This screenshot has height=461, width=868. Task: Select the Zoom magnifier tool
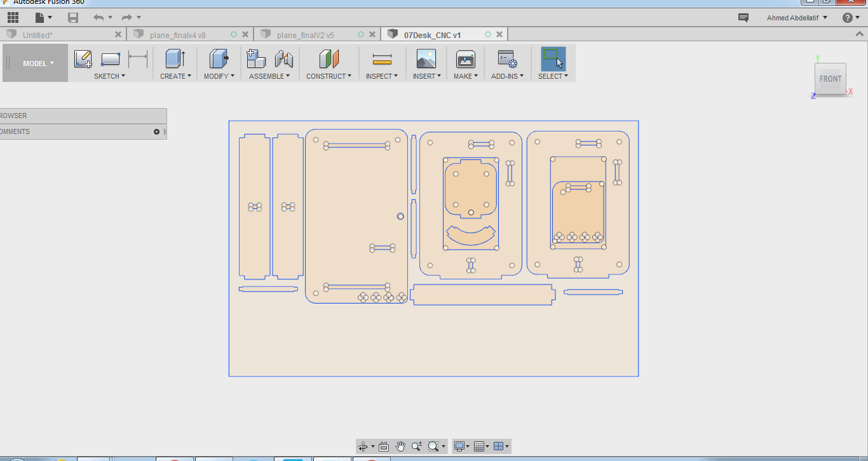(x=417, y=446)
